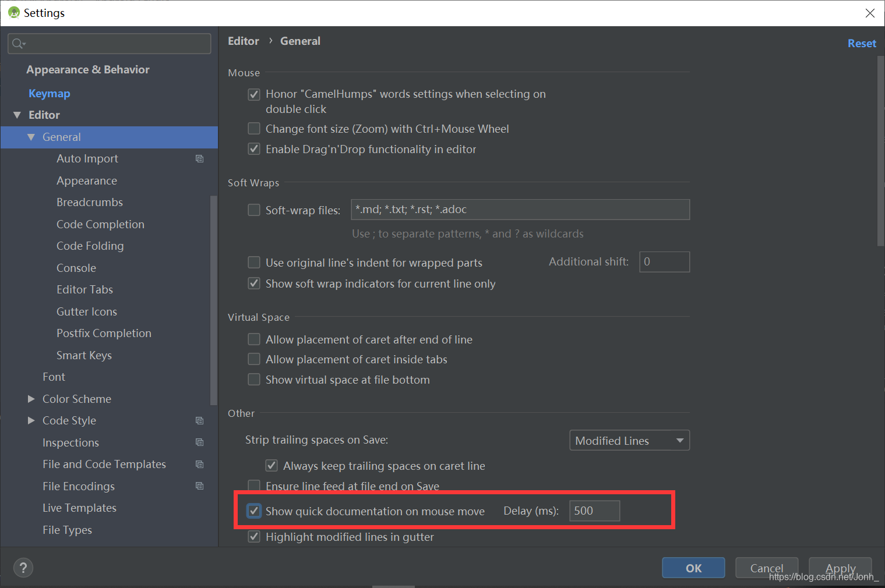The width and height of the screenshot is (885, 588).
Task: Open Gutter Icons settings
Action: pos(87,312)
